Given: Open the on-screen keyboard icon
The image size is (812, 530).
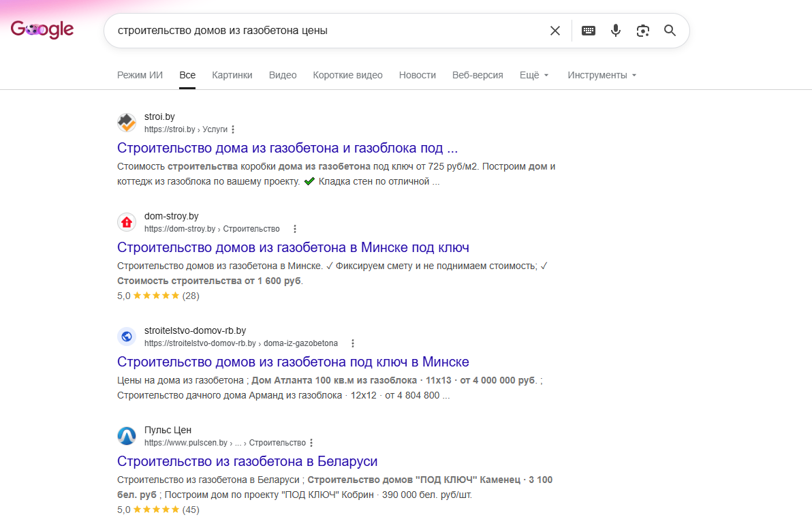Looking at the screenshot, I should [x=589, y=31].
